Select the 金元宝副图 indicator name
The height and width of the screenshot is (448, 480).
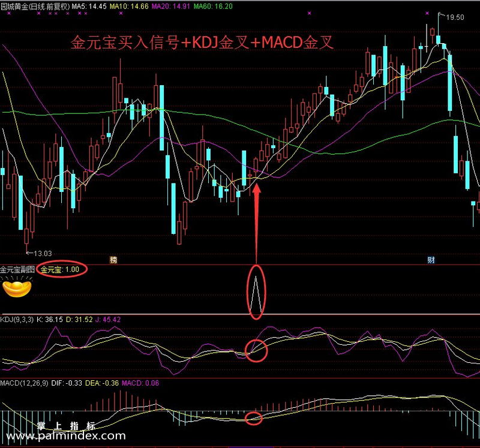[17, 270]
